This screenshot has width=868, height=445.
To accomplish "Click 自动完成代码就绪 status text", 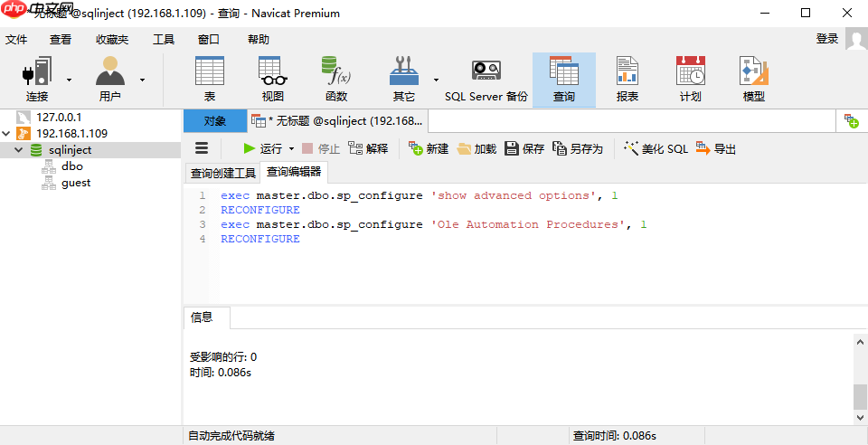I will click(231, 436).
